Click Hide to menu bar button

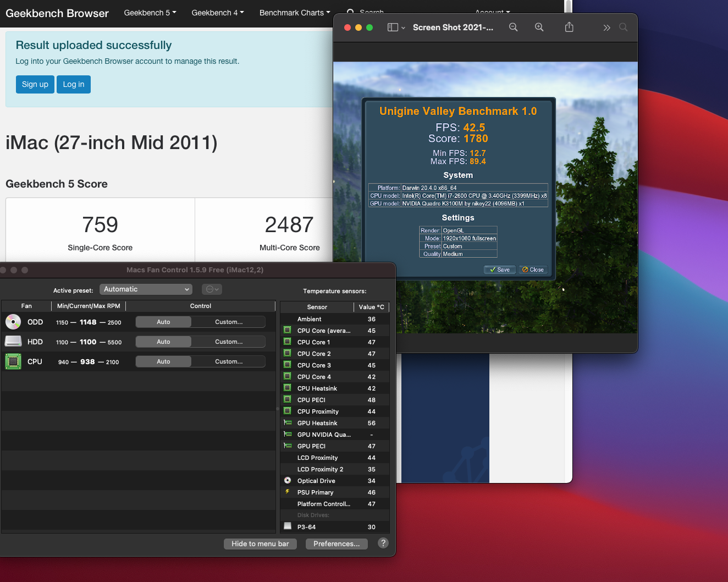(260, 543)
